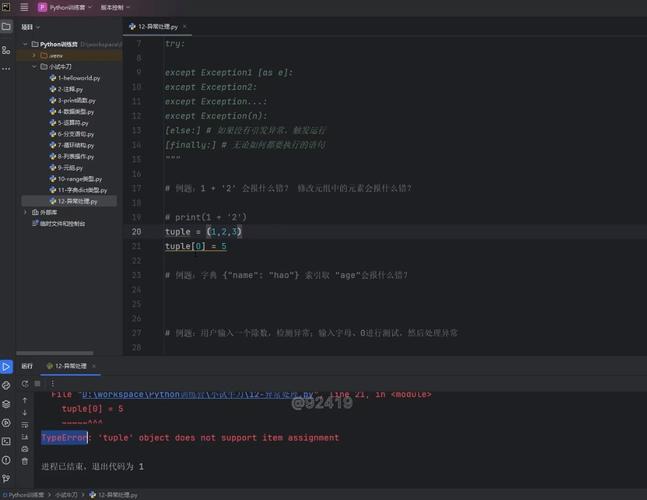Rerun the 12-异常处理 script
Image resolution: width=647 pixels, height=500 pixels.
(x=25, y=384)
